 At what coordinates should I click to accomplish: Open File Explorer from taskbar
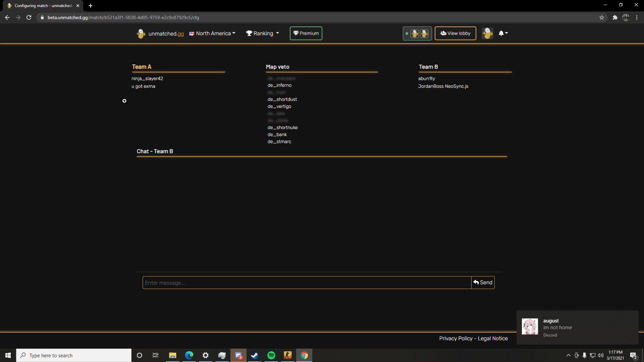(172, 355)
